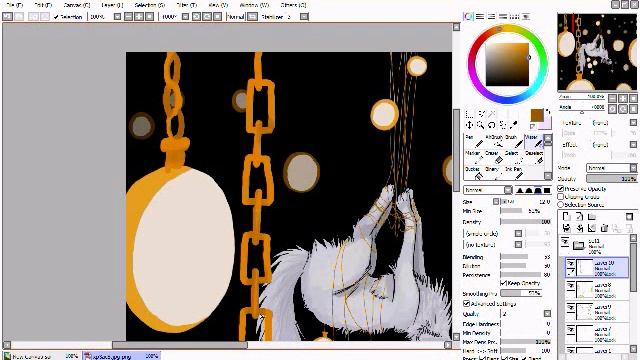Select the Ink Pen tool
This screenshot has width=640, height=360.
pos(513,173)
